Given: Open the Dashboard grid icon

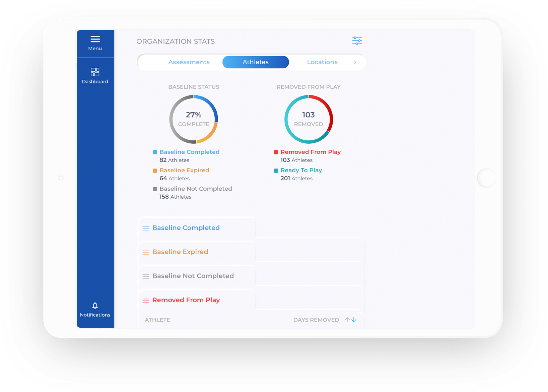Looking at the screenshot, I should coord(95,72).
